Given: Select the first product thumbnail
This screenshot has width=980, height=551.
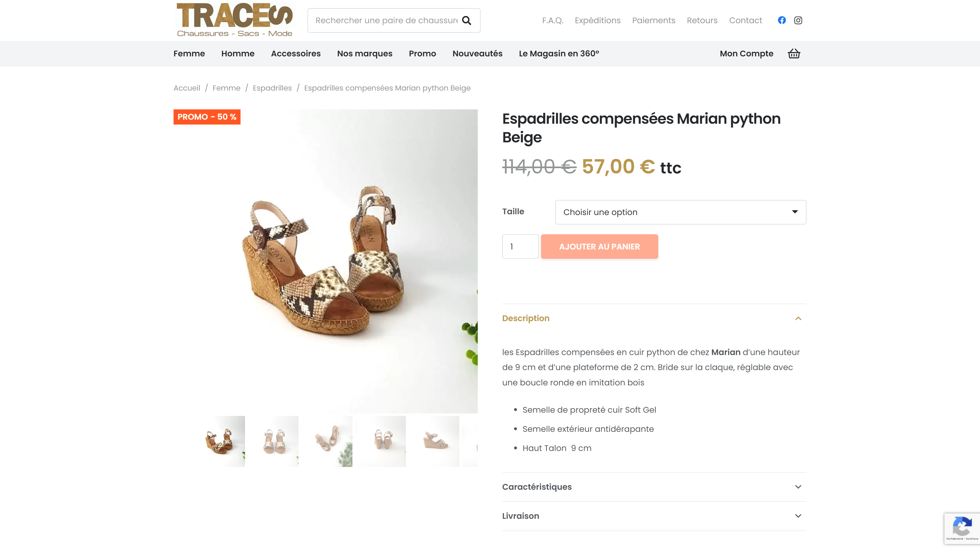Looking at the screenshot, I should [223, 441].
